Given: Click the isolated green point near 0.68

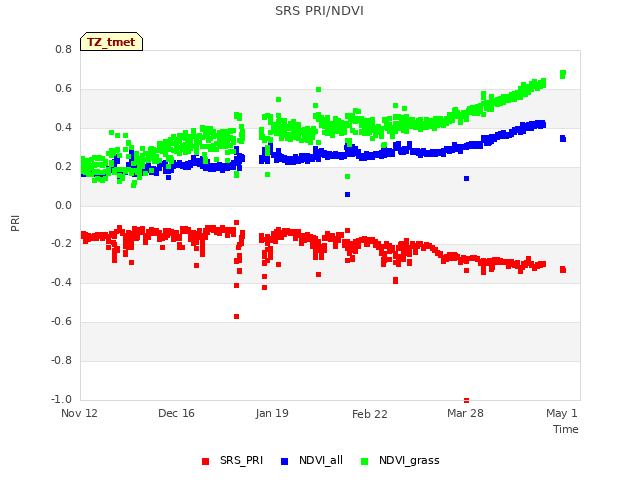Looking at the screenshot, I should 563,74.
